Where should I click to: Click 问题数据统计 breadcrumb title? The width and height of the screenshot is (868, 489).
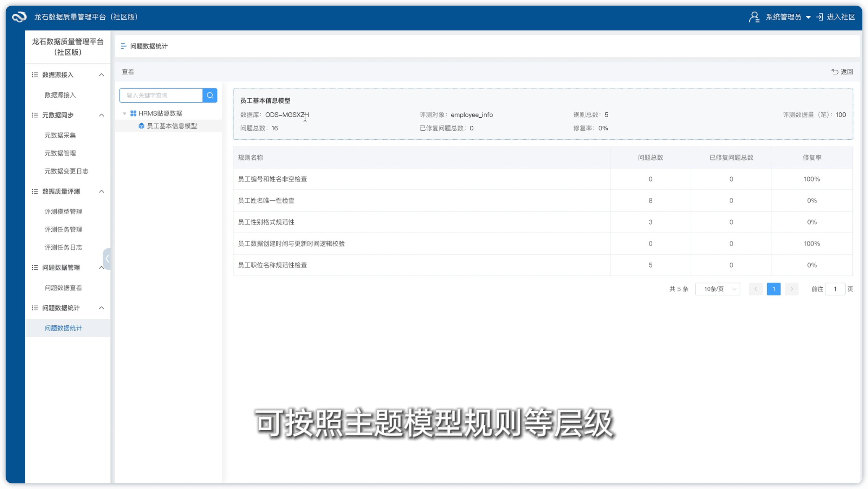(x=149, y=46)
